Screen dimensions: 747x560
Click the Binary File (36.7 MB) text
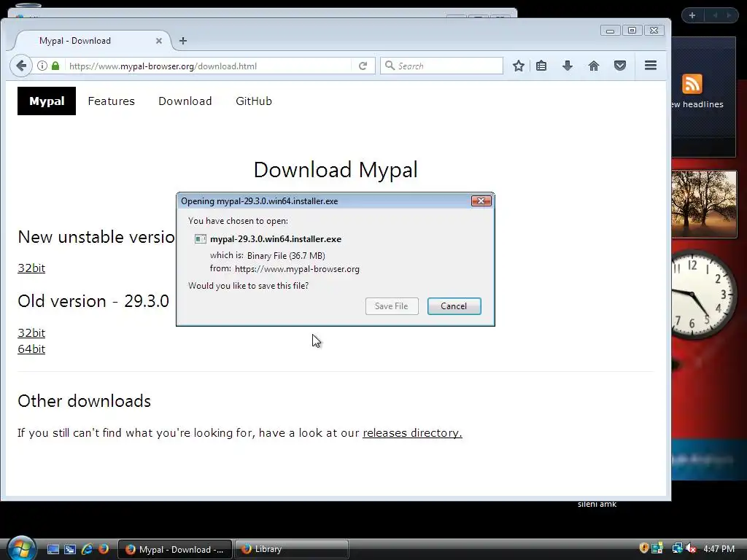286,256
